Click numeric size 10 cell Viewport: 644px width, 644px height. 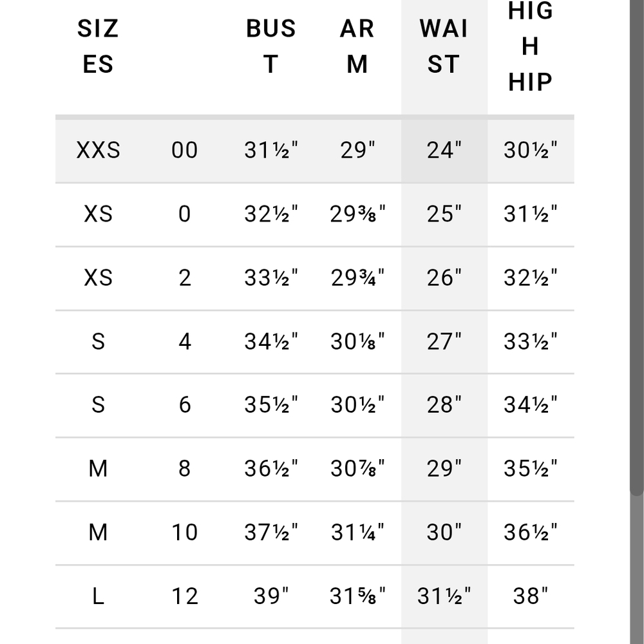184,533
